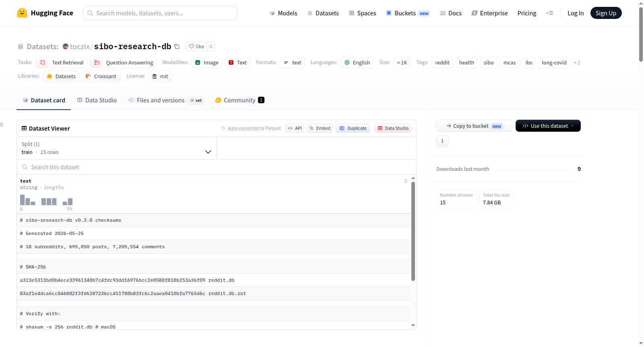Open the Enterprise navigation item
This screenshot has height=347, width=644.
pos(489,13)
